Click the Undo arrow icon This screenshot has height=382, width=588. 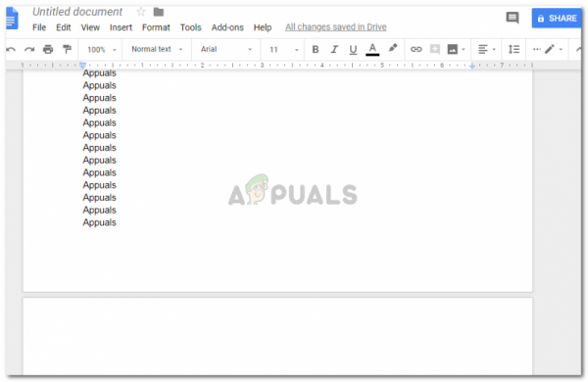click(x=11, y=50)
